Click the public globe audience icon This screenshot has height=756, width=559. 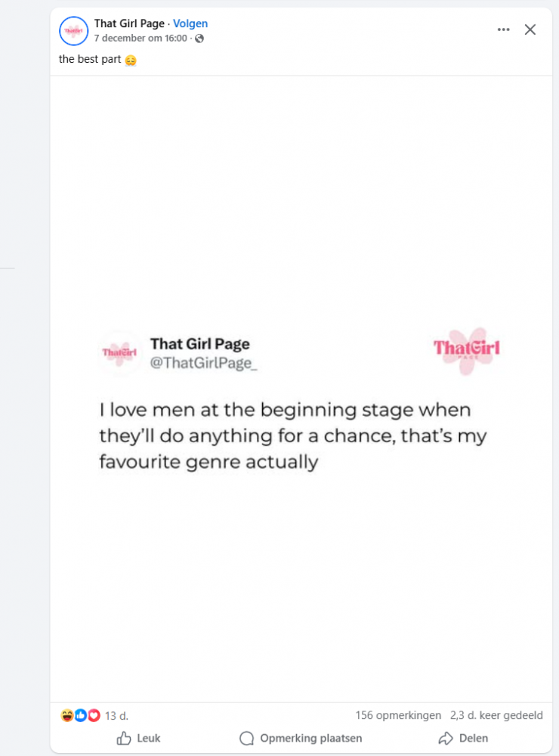pyautogui.click(x=199, y=39)
